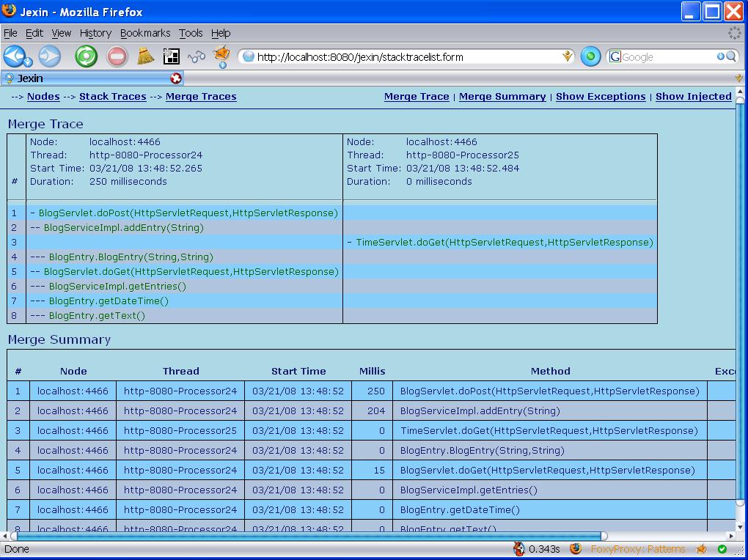Click the magnifier search icon
This screenshot has height=560, width=748.
point(731,56)
